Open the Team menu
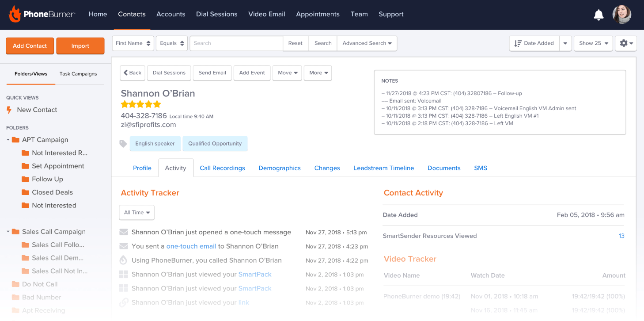This screenshot has height=321, width=644. point(359,14)
